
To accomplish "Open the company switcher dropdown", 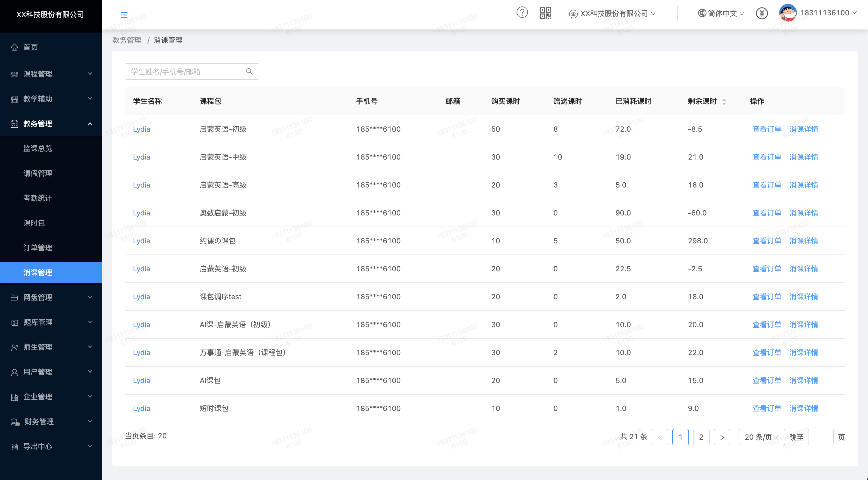I will coord(612,13).
